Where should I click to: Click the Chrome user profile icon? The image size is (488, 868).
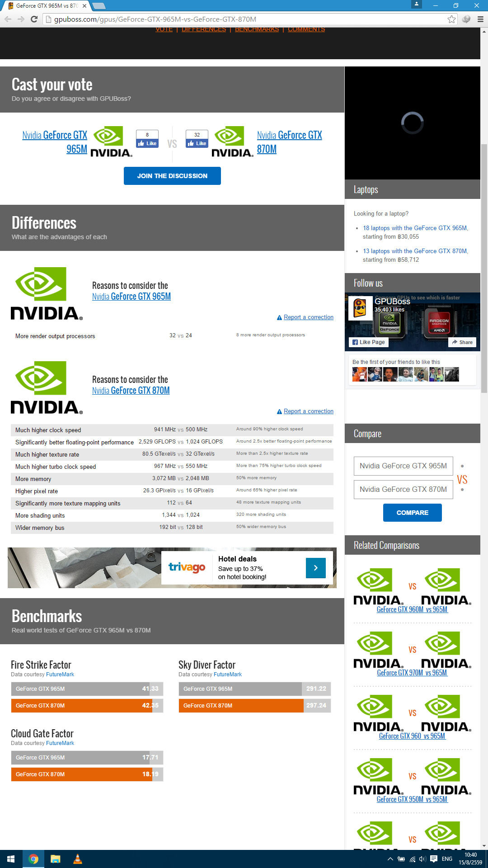(417, 4)
